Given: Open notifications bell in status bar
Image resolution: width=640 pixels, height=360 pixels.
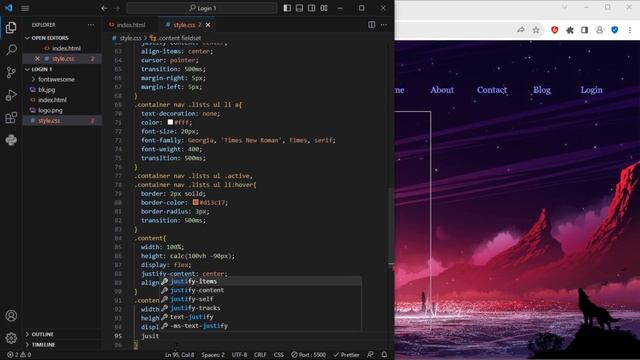Looking at the screenshot, I should (x=384, y=355).
